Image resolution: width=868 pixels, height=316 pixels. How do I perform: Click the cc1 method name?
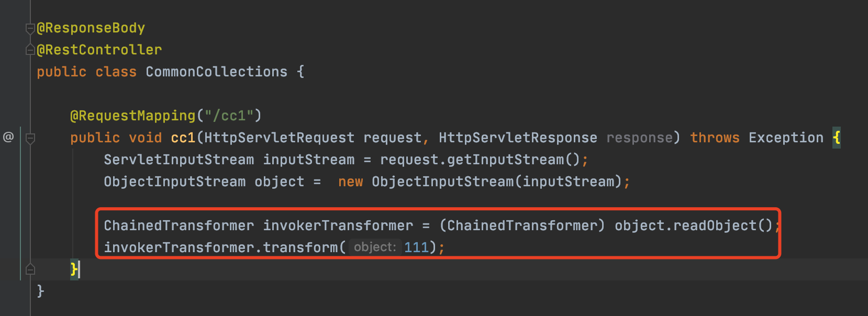click(183, 138)
